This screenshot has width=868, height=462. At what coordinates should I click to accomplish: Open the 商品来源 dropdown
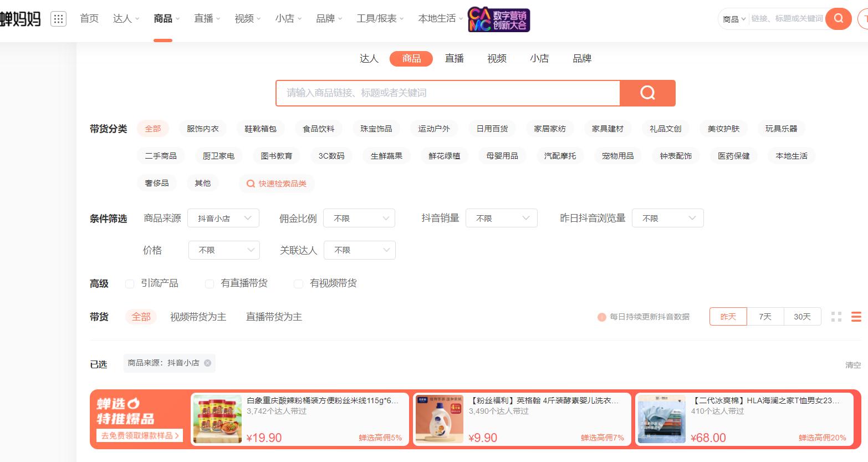coord(223,218)
